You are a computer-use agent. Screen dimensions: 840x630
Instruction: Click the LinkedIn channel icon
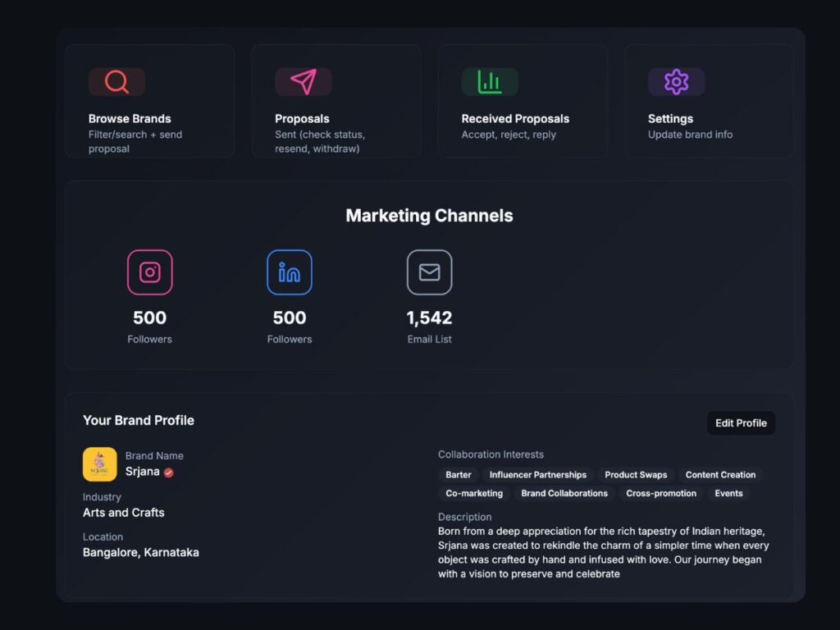(x=290, y=272)
